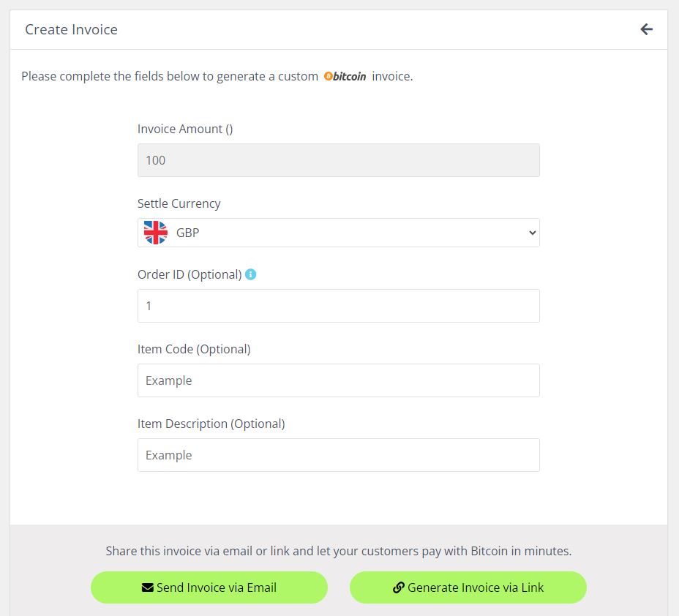Image resolution: width=679 pixels, height=616 pixels.
Task: Click the back arrow icon
Action: click(646, 29)
